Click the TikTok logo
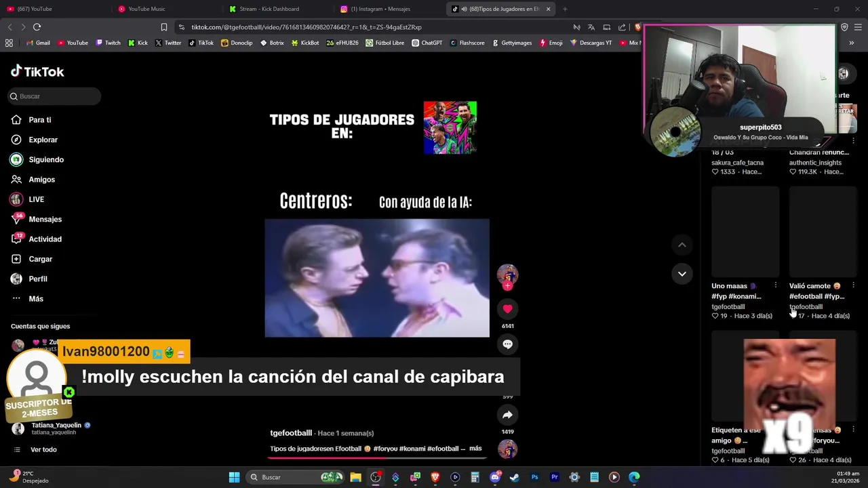The width and height of the screenshot is (868, 488). (x=37, y=71)
